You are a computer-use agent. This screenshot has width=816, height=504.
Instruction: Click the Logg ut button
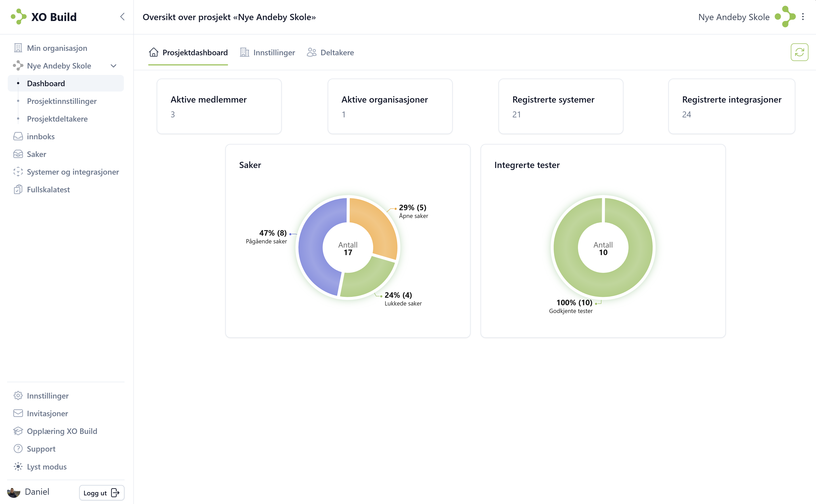pos(101,493)
